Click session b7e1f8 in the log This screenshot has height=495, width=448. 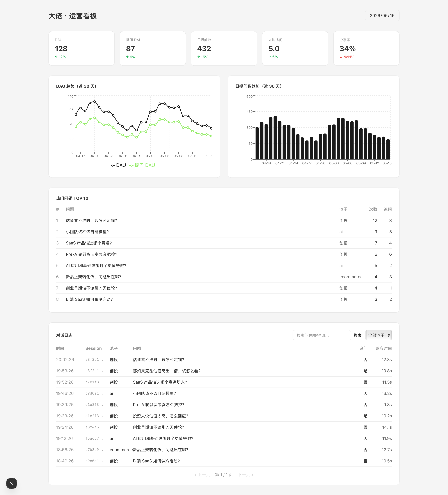pos(94,382)
